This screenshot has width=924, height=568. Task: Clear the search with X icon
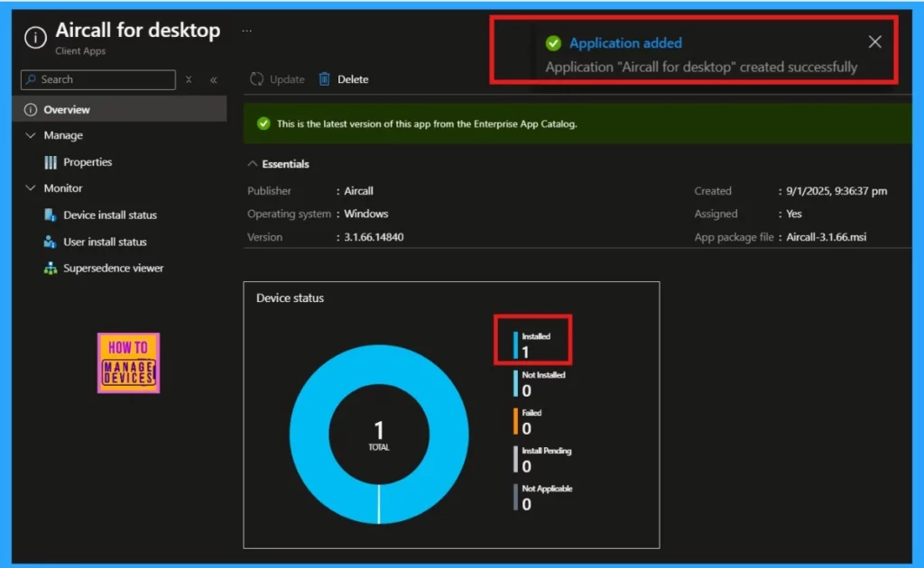click(189, 79)
